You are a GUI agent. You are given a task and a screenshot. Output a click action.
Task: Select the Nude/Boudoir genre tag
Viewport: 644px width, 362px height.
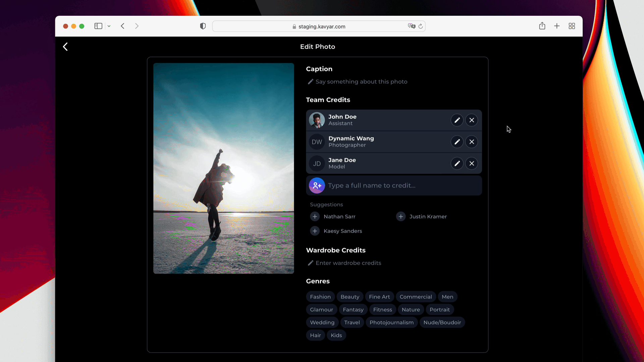coord(442,322)
